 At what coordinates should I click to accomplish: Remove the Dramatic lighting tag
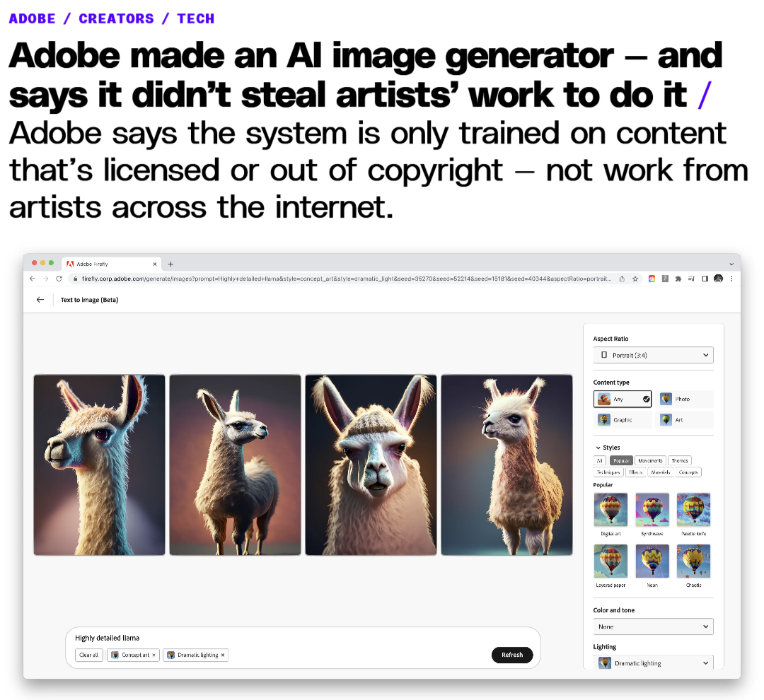click(x=223, y=655)
